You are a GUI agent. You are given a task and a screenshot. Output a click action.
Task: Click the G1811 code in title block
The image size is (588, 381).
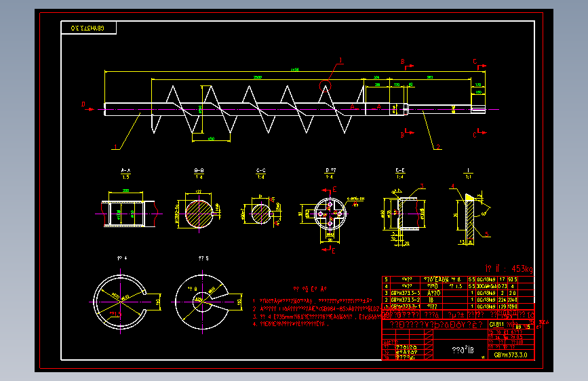click(496, 324)
